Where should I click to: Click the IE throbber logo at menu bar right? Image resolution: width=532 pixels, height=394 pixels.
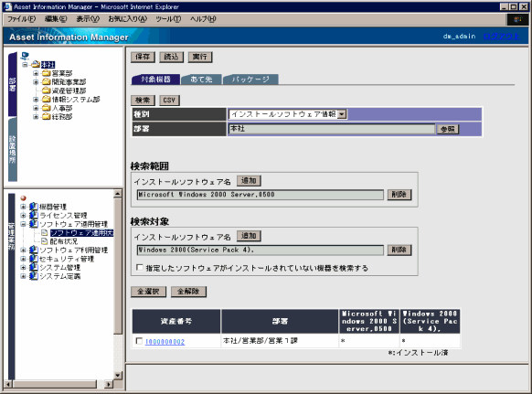point(517,19)
